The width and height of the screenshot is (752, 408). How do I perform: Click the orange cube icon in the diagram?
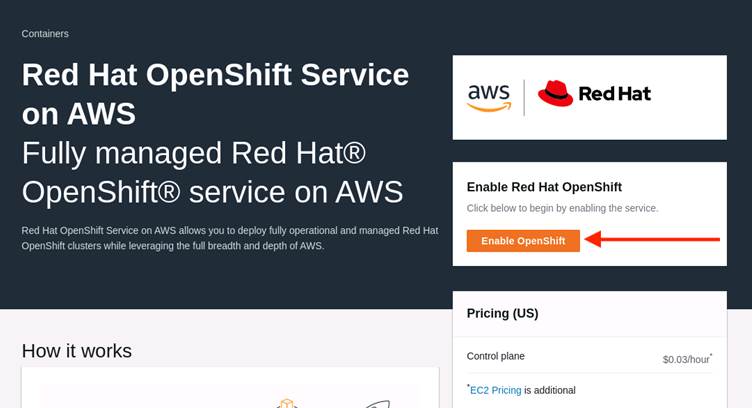coord(287,403)
